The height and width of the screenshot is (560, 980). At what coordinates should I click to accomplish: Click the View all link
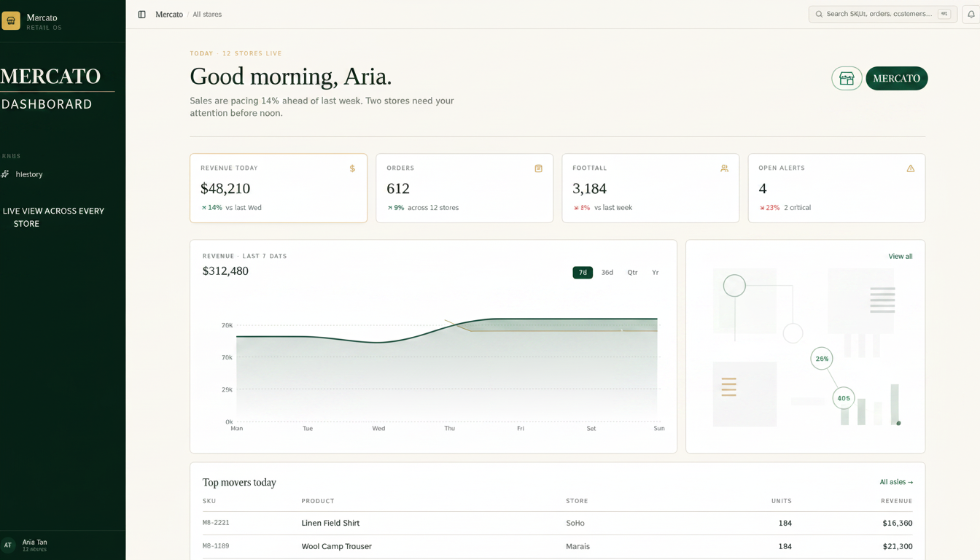900,257
